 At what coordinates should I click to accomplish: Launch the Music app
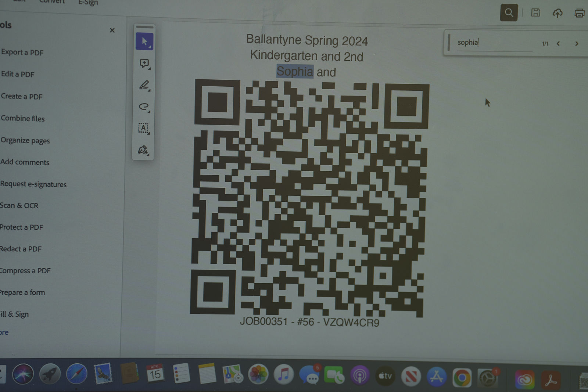283,375
